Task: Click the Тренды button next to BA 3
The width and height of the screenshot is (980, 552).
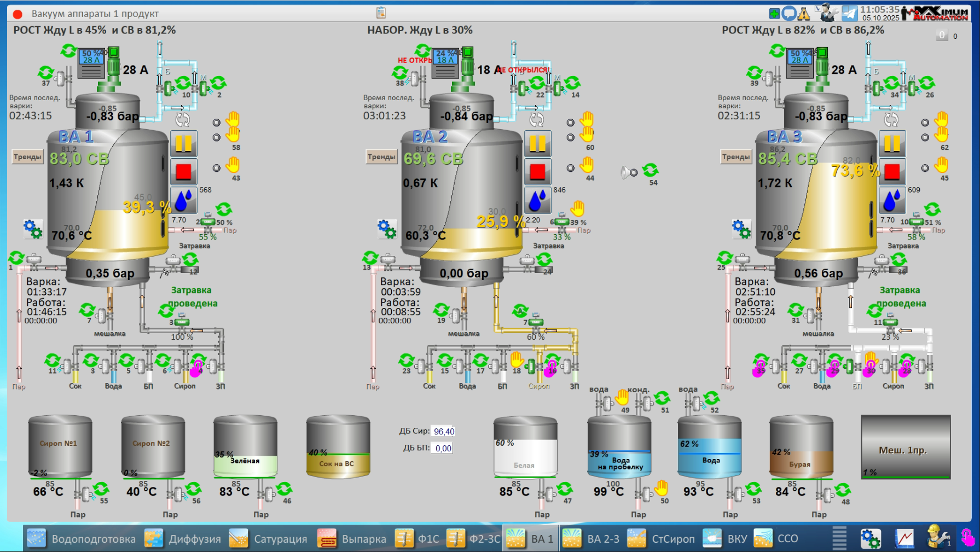Action: (x=735, y=157)
